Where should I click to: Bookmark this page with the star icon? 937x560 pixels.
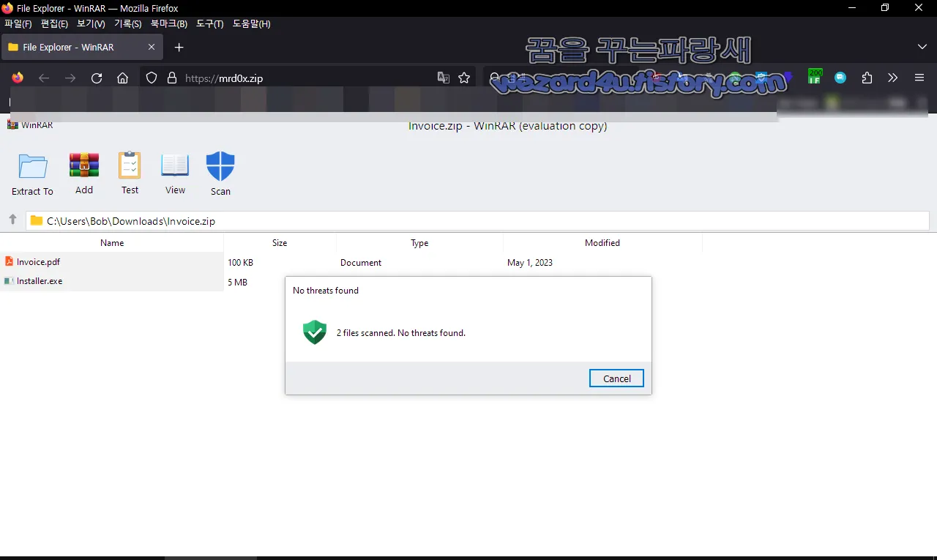(464, 78)
